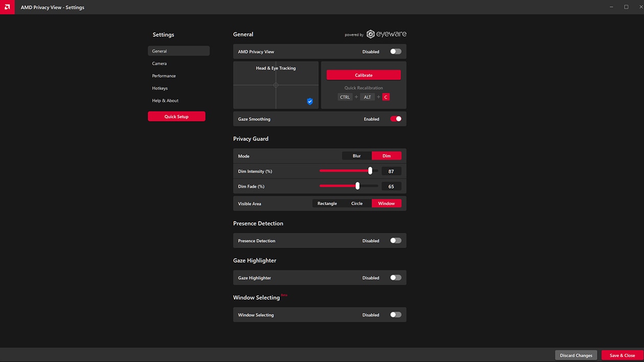The image size is (644, 362).
Task: Click the eyeware logo
Action: [386, 34]
